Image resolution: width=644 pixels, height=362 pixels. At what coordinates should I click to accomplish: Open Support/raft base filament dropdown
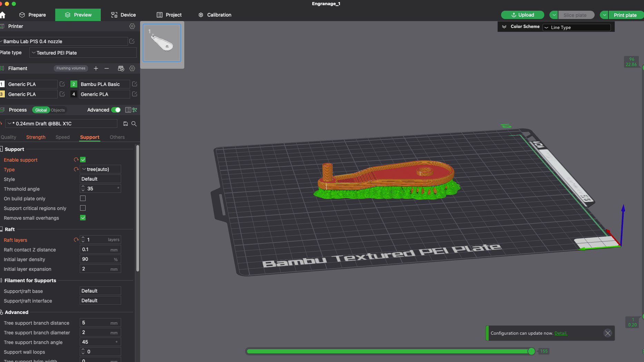coord(100,291)
